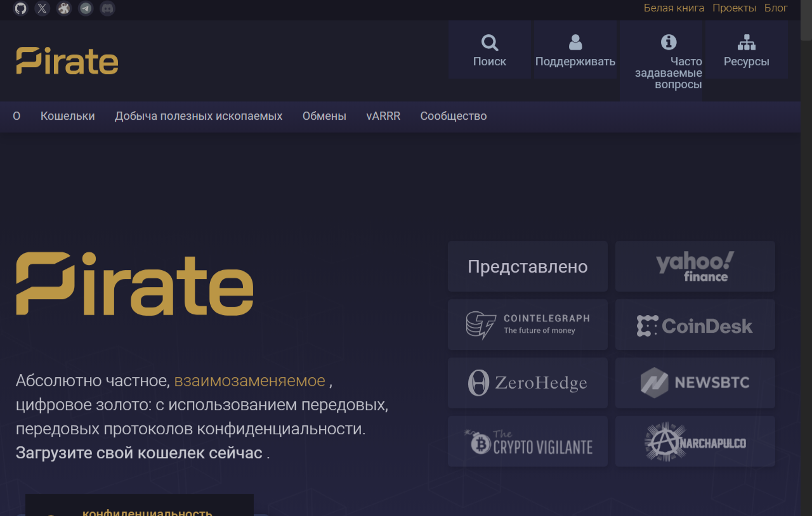Open the Кошельки menu item
This screenshot has height=516, width=812.
68,116
